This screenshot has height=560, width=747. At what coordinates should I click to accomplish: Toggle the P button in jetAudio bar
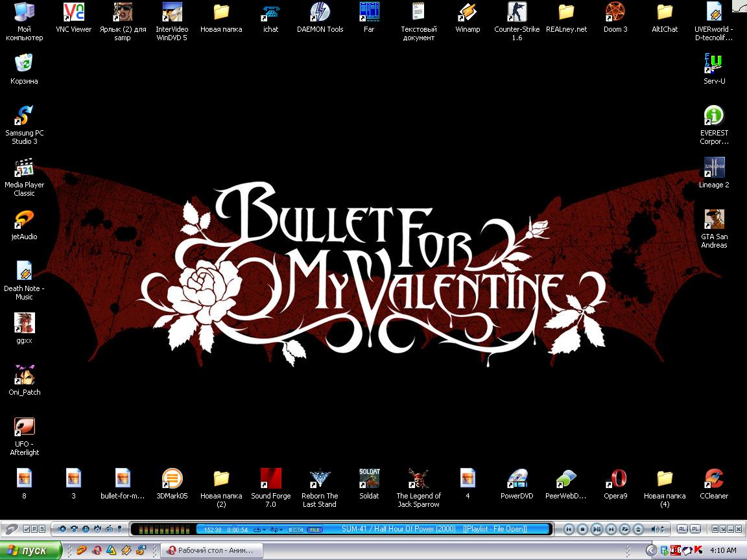(x=34, y=529)
